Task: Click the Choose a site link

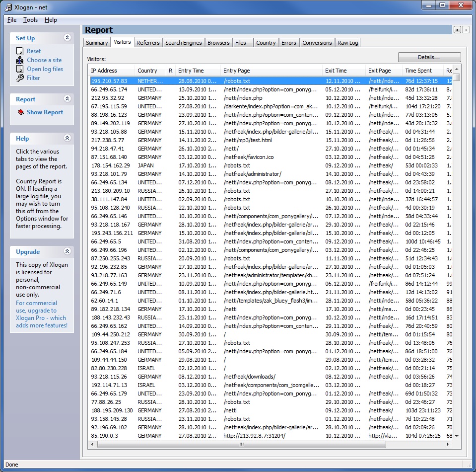Action: [44, 60]
